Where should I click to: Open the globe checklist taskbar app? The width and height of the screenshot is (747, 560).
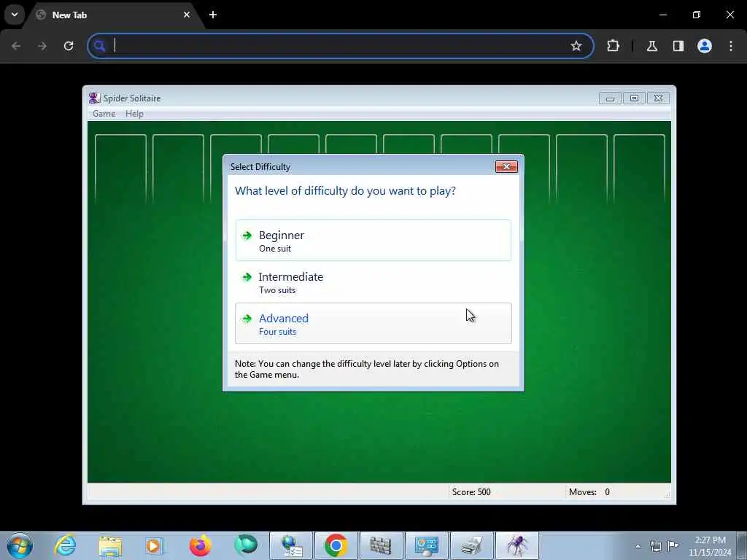[291, 545]
